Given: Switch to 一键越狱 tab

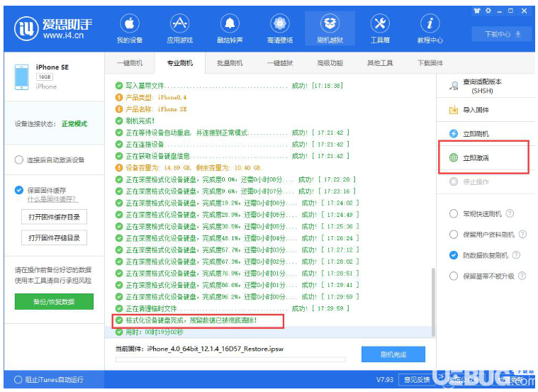Looking at the screenshot, I should pos(280,63).
